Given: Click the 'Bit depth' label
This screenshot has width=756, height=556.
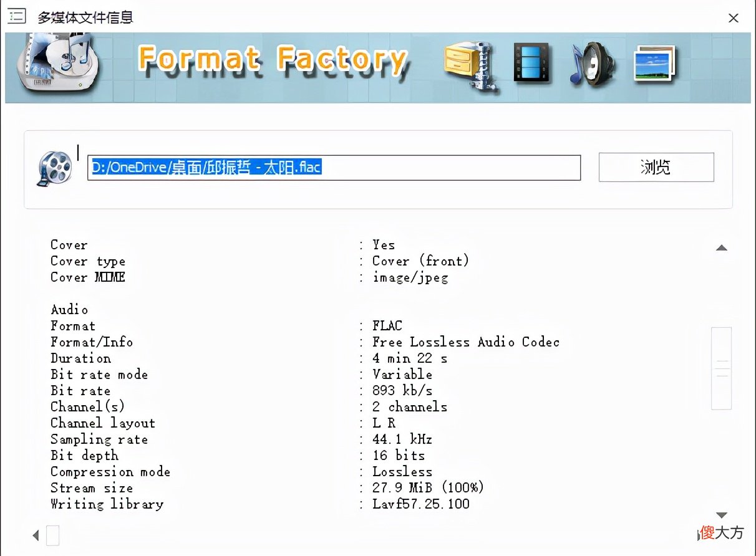Looking at the screenshot, I should pyautogui.click(x=84, y=456).
